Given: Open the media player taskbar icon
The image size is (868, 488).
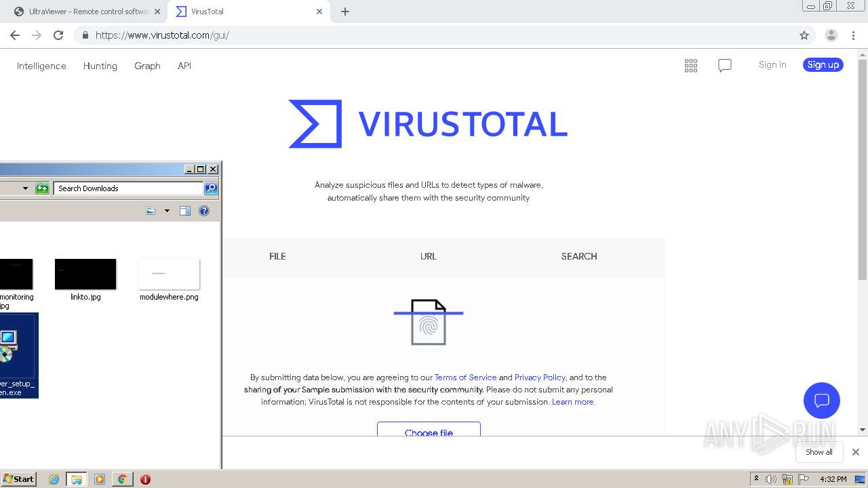Looking at the screenshot, I should click(x=100, y=479).
